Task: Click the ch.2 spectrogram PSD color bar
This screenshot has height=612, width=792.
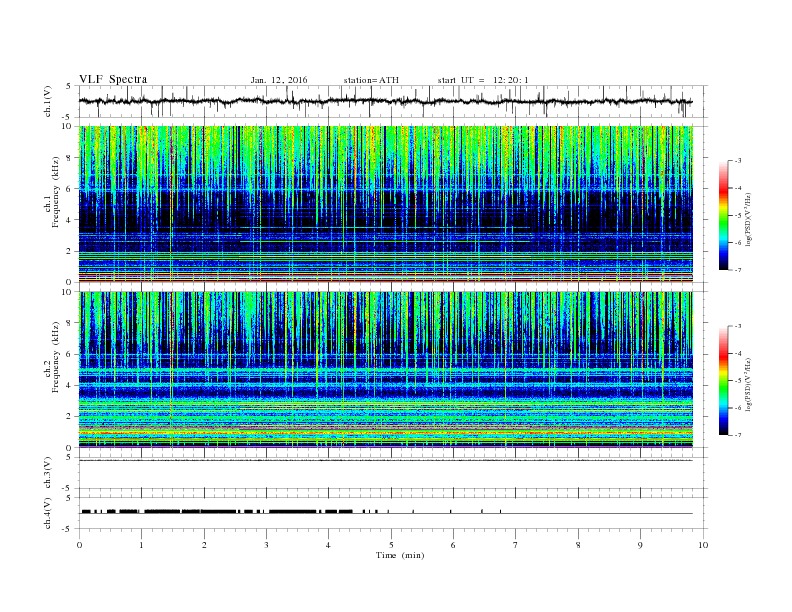Action: tap(724, 380)
